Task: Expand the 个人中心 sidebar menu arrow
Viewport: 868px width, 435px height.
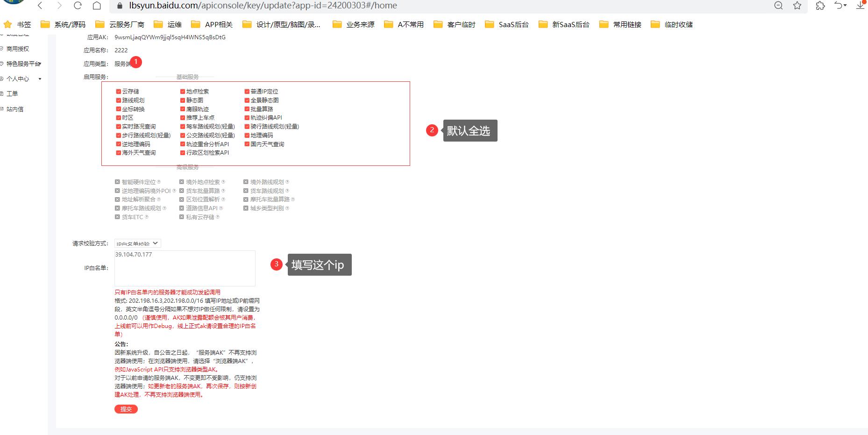Action: [40, 79]
